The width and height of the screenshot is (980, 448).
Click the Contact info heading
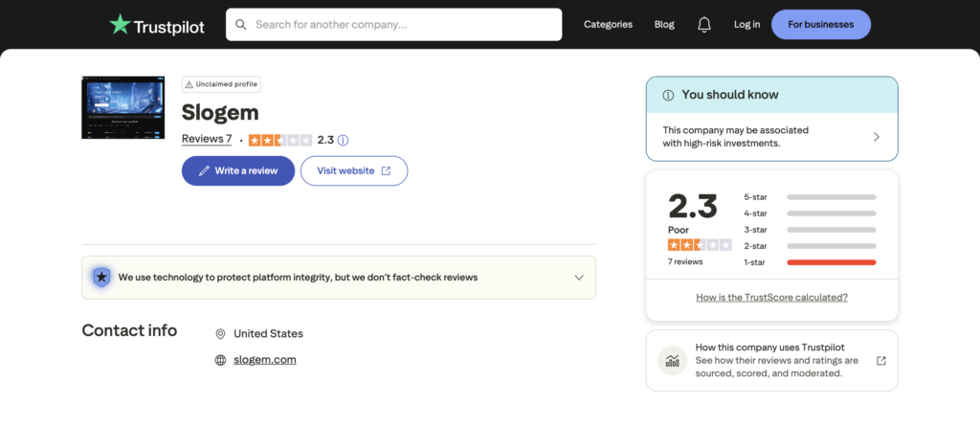point(129,330)
